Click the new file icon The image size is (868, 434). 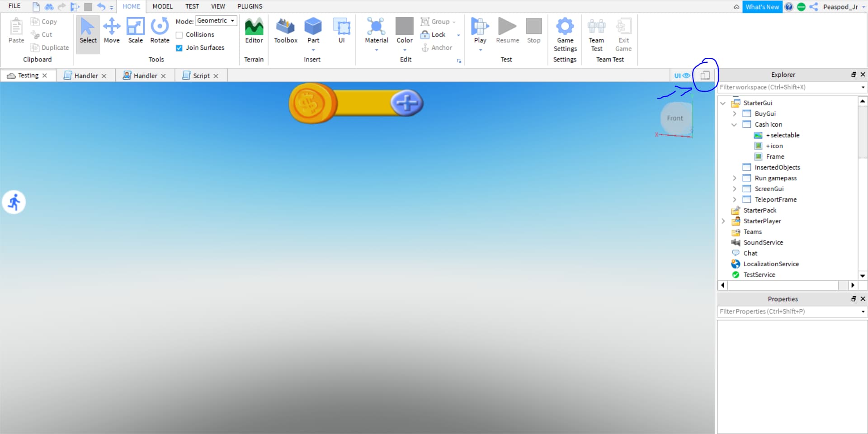[36, 7]
